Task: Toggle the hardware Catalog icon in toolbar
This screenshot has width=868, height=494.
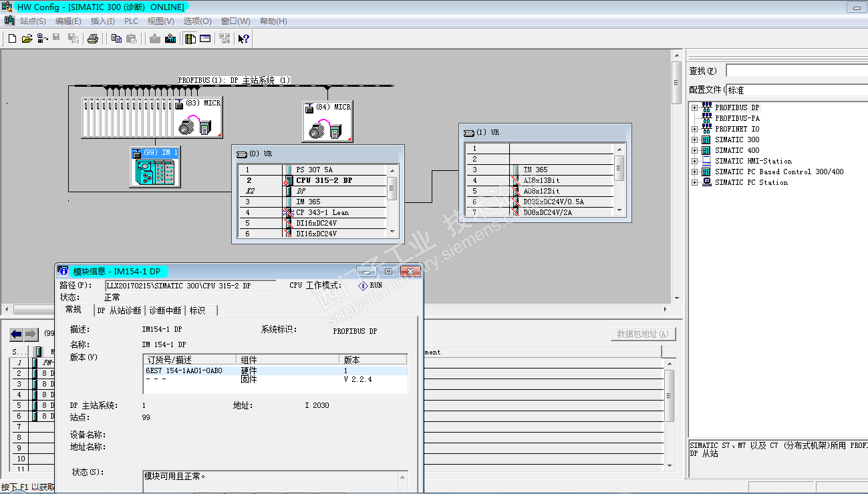Action: click(190, 39)
